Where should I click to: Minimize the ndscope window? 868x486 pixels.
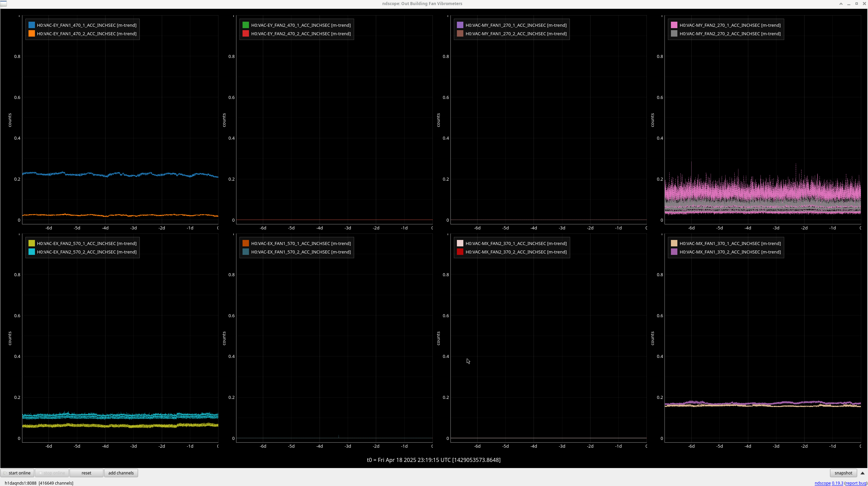tap(849, 4)
